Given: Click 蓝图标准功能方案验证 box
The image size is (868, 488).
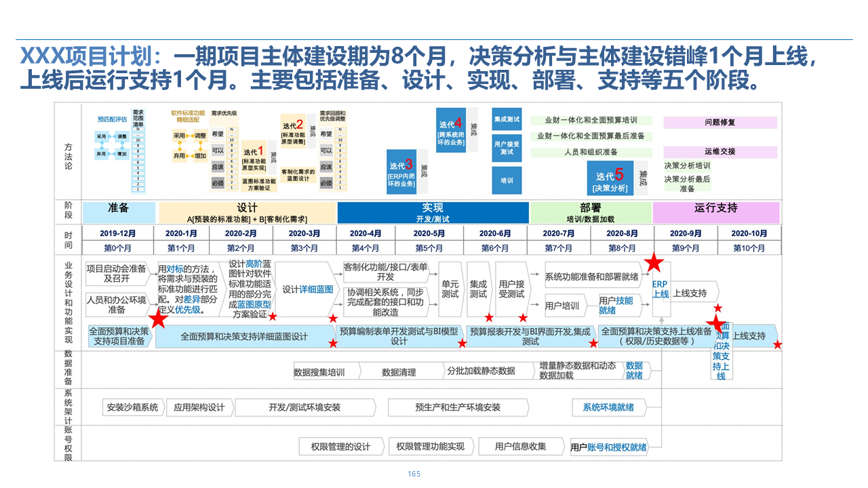Looking at the screenshot, I should [x=258, y=185].
